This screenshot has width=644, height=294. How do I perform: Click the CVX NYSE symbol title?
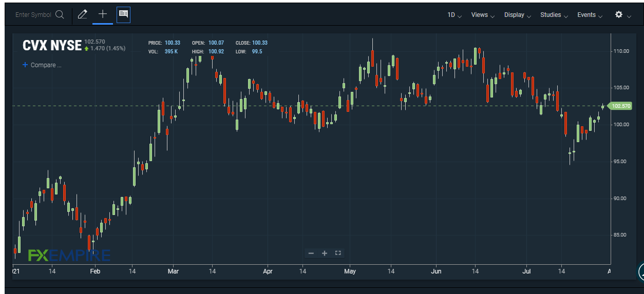[x=52, y=46]
